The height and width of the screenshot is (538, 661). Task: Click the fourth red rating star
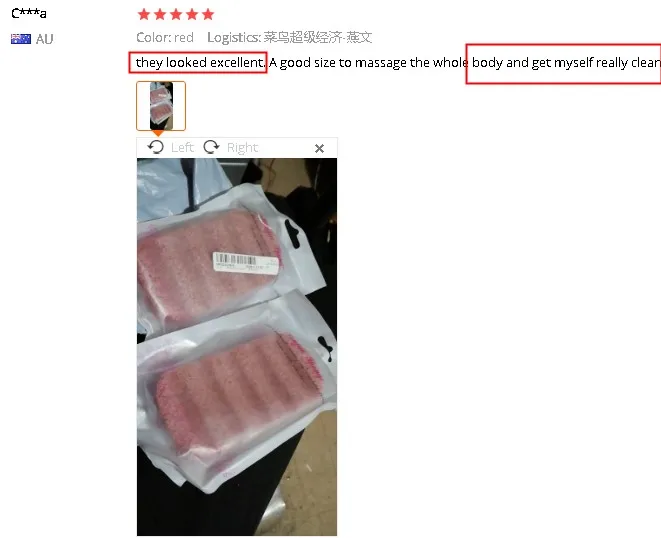pos(192,15)
